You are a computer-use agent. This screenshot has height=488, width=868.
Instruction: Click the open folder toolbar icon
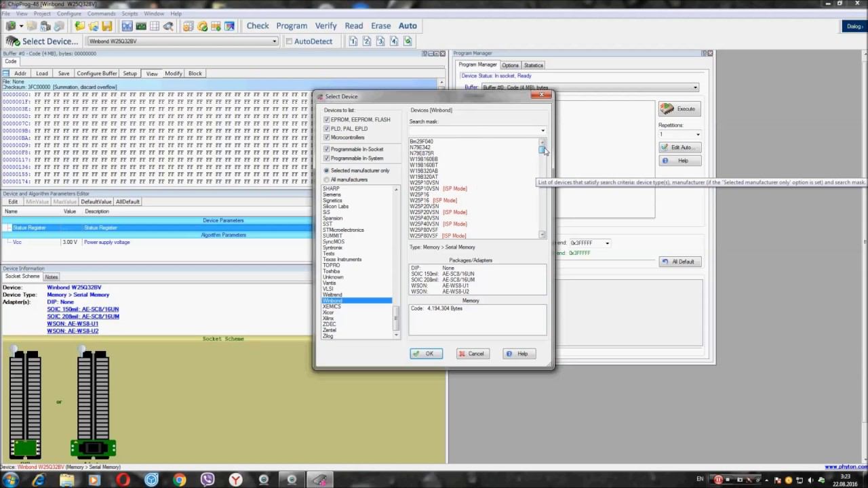(80, 26)
